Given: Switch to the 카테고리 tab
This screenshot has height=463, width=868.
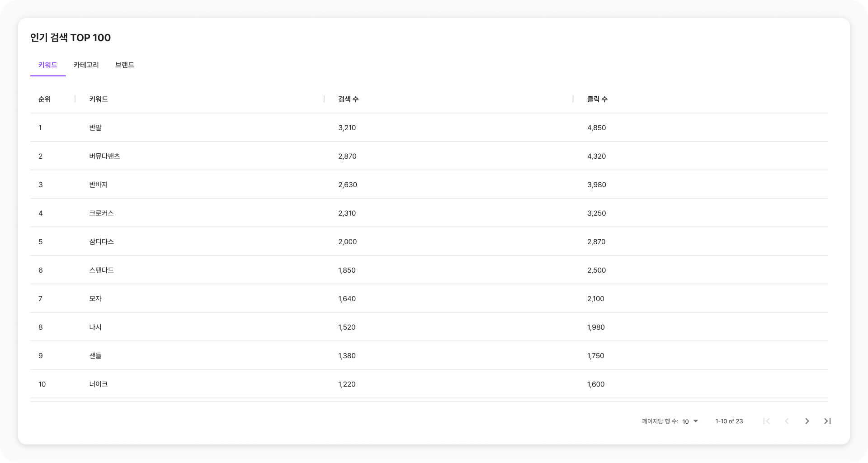Looking at the screenshot, I should point(86,65).
